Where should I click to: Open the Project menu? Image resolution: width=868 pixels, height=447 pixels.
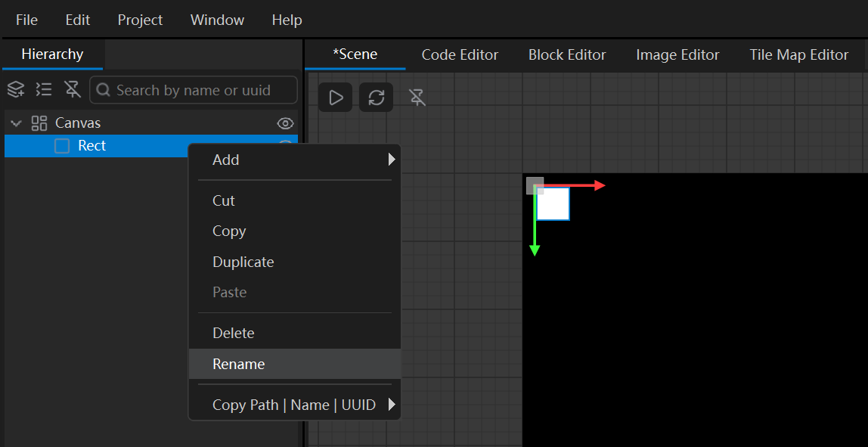[x=140, y=20]
